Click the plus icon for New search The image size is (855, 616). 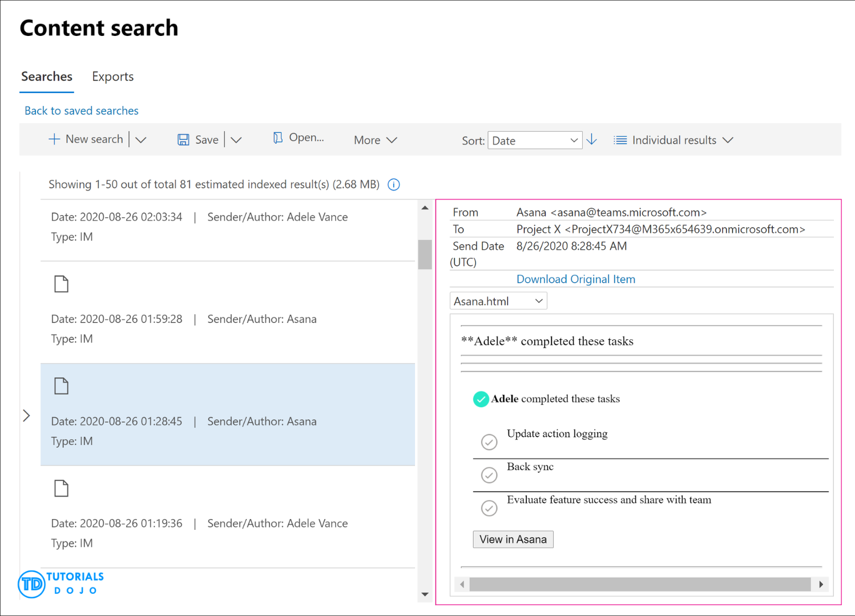click(54, 139)
